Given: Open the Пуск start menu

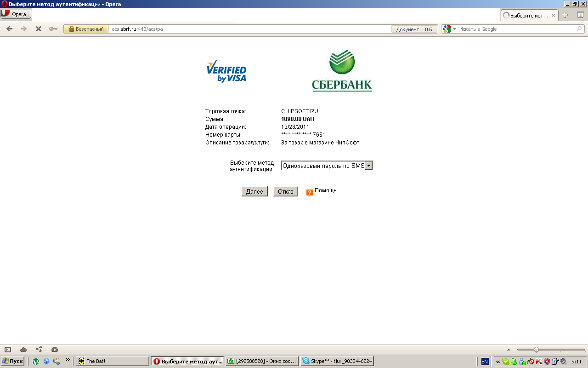Looking at the screenshot, I should tap(12, 361).
